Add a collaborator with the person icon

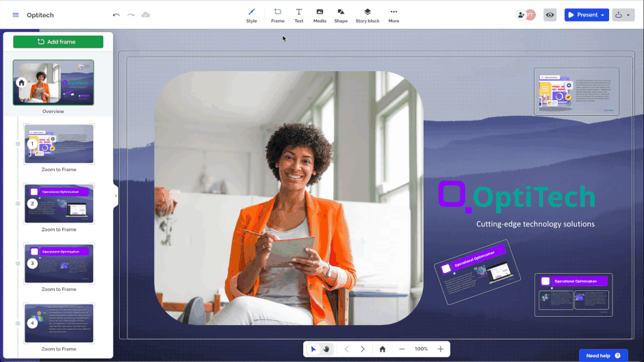pyautogui.click(x=521, y=15)
